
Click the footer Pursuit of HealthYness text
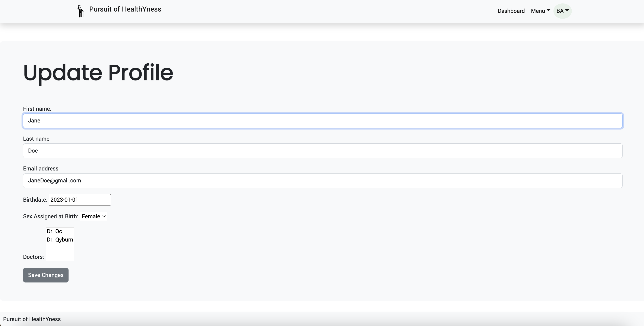click(32, 319)
